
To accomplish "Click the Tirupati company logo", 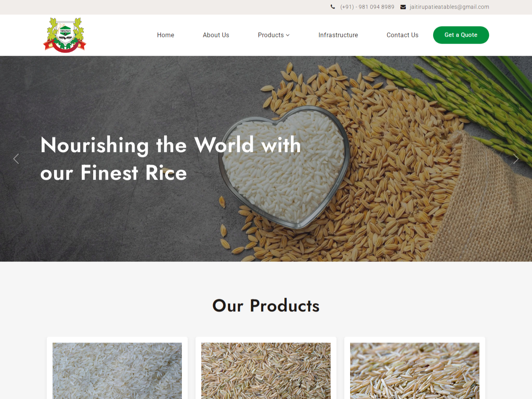I will [65, 35].
